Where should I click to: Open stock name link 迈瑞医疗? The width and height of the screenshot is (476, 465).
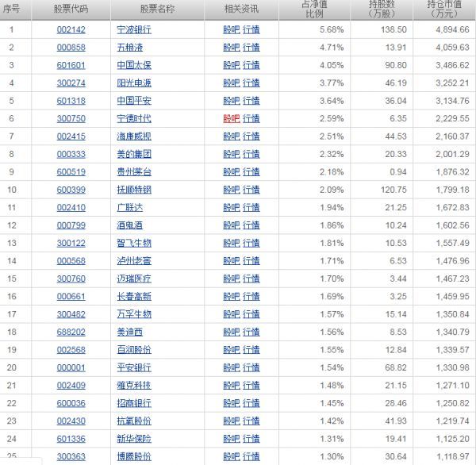pos(134,279)
